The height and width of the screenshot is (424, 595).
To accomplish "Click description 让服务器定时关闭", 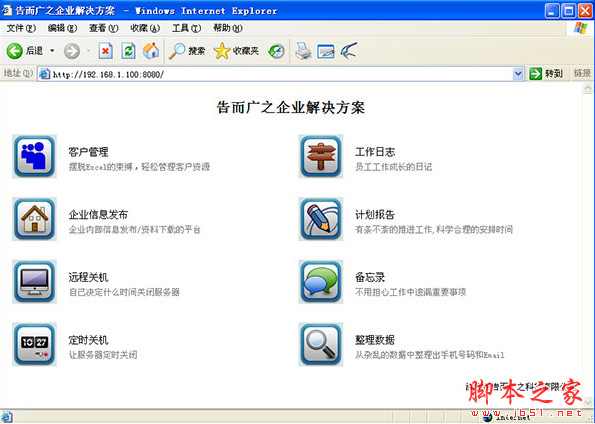I will (x=103, y=355).
